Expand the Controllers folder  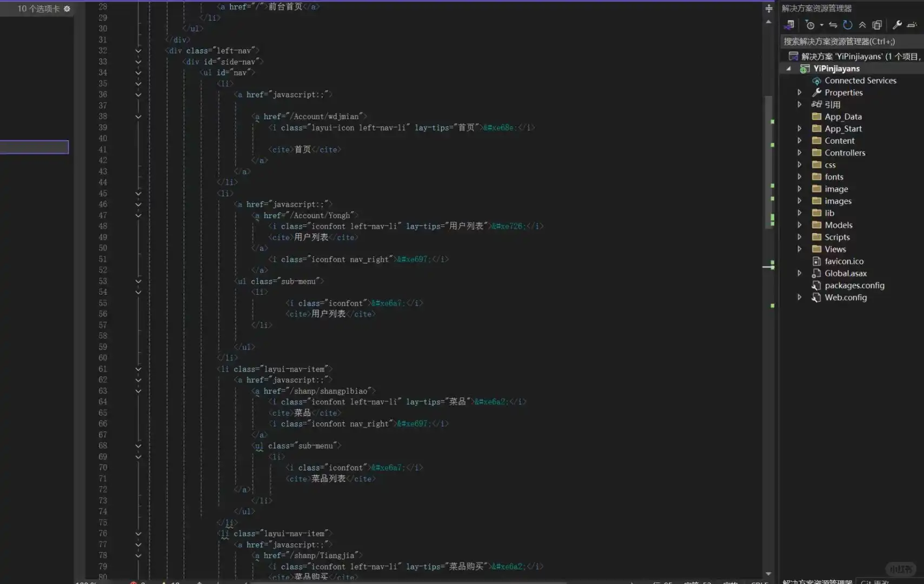click(800, 152)
